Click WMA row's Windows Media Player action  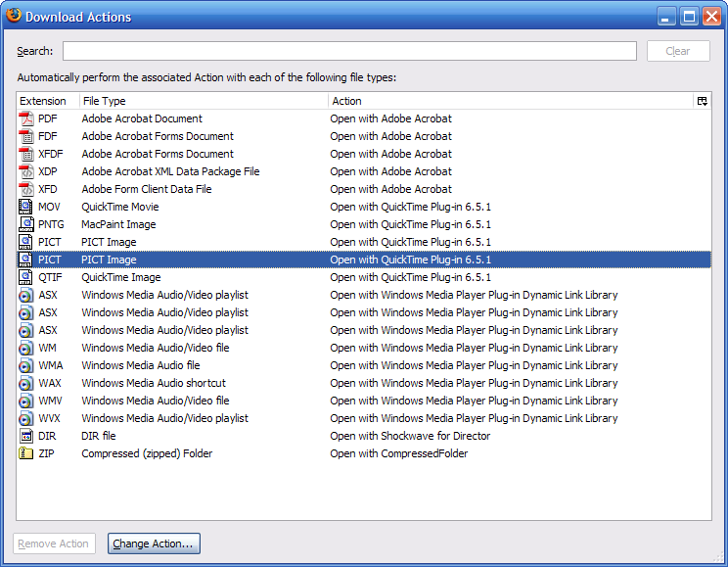click(474, 366)
